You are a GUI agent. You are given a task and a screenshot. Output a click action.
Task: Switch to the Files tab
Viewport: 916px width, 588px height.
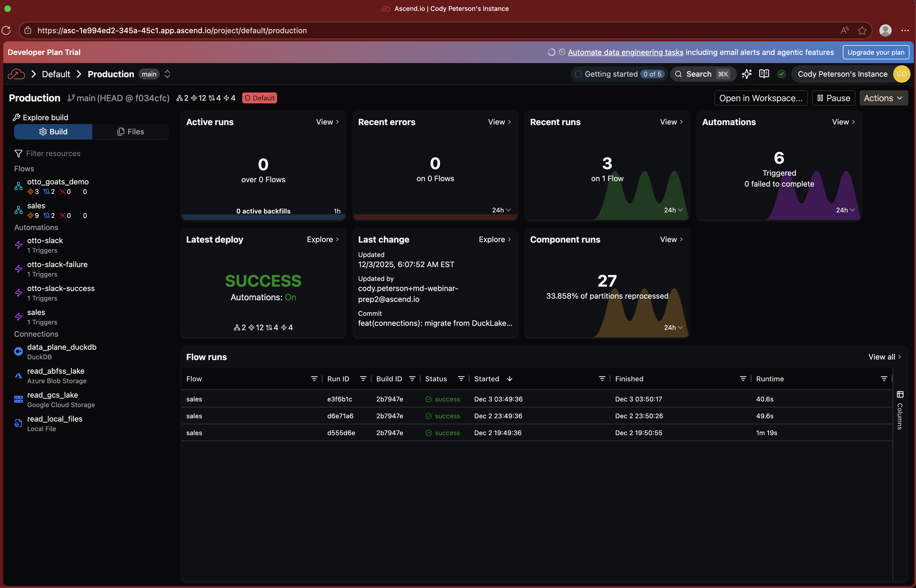pyautogui.click(x=130, y=132)
